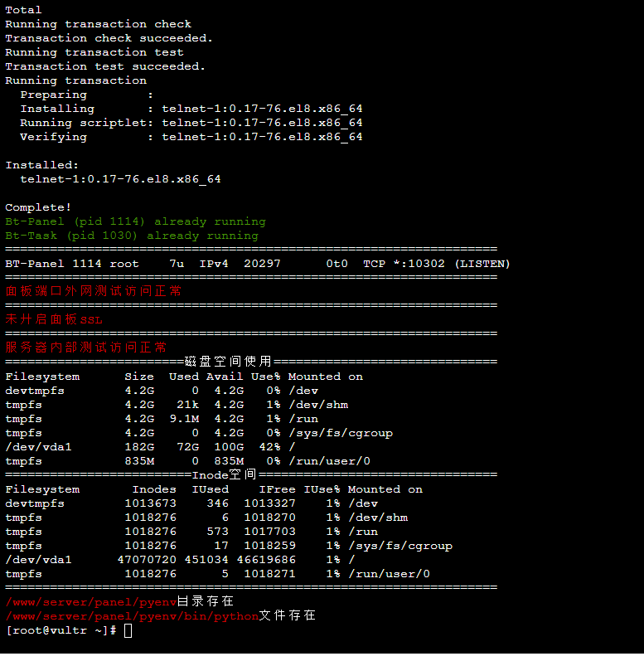Screen dimensions: 644x666
Task: Click the terminal cursor at the prompt
Action: (x=128, y=630)
